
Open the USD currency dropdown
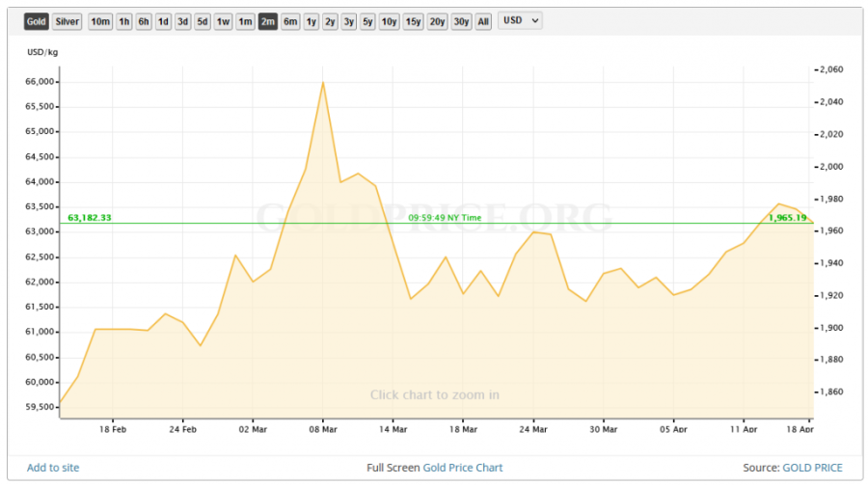coord(521,21)
